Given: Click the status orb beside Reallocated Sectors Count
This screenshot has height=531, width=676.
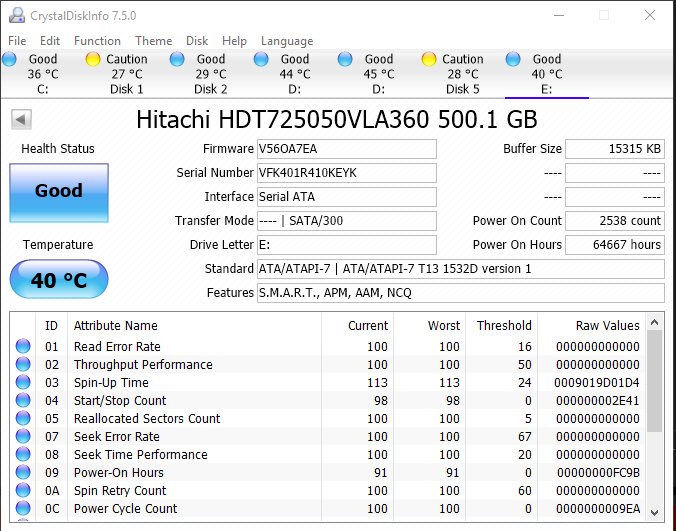Looking at the screenshot, I should 23,419.
